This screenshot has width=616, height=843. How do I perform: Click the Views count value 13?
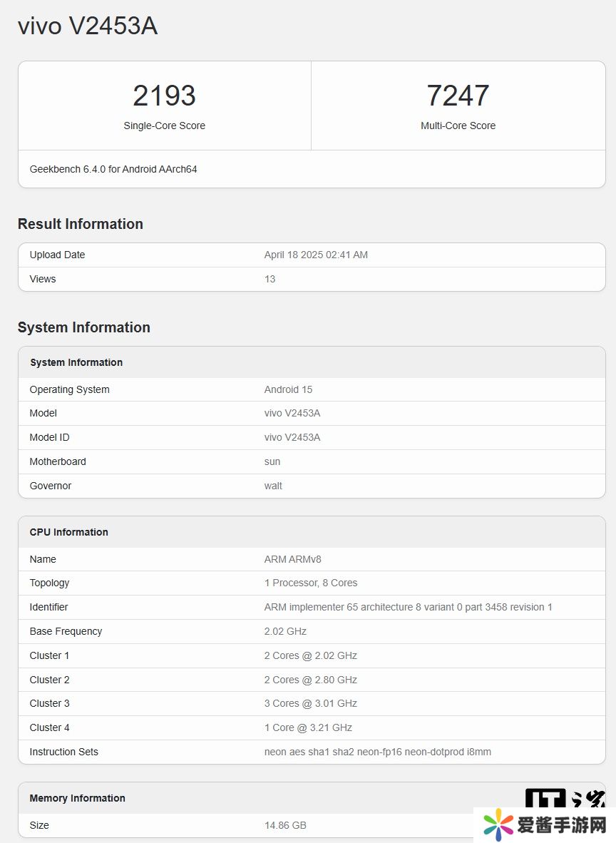[269, 279]
